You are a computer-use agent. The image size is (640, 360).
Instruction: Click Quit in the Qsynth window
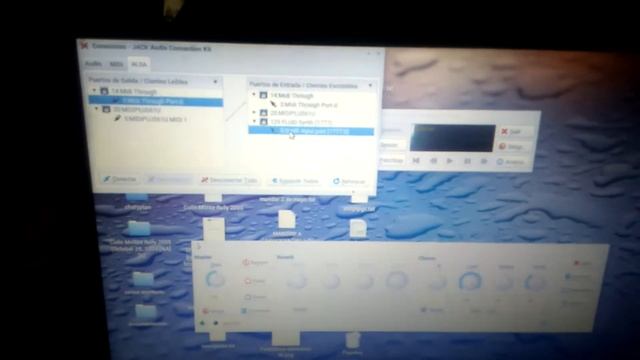(582, 263)
